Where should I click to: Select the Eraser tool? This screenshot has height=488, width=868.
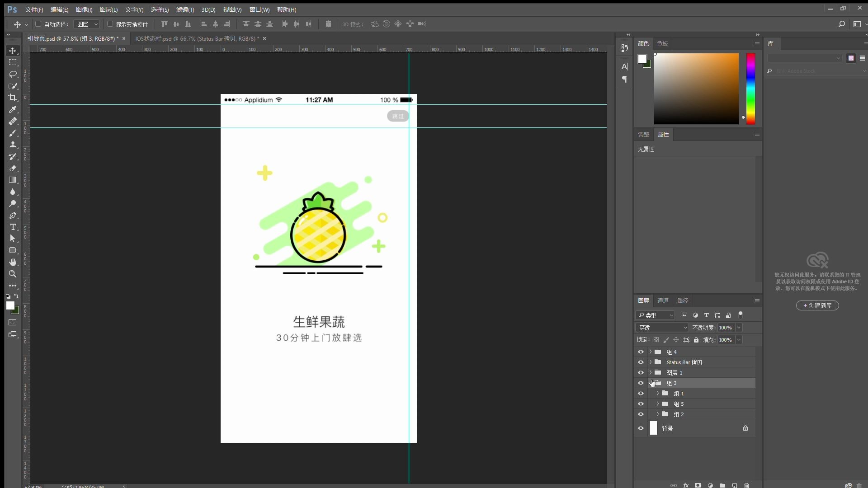pyautogui.click(x=13, y=168)
